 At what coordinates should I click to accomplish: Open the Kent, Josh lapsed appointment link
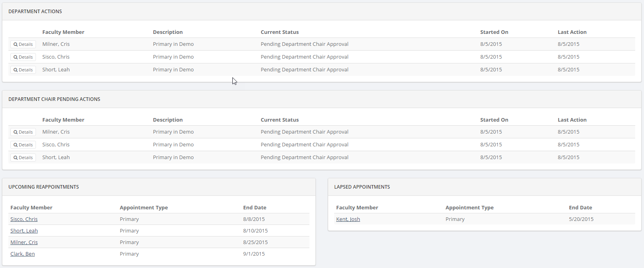pos(348,219)
